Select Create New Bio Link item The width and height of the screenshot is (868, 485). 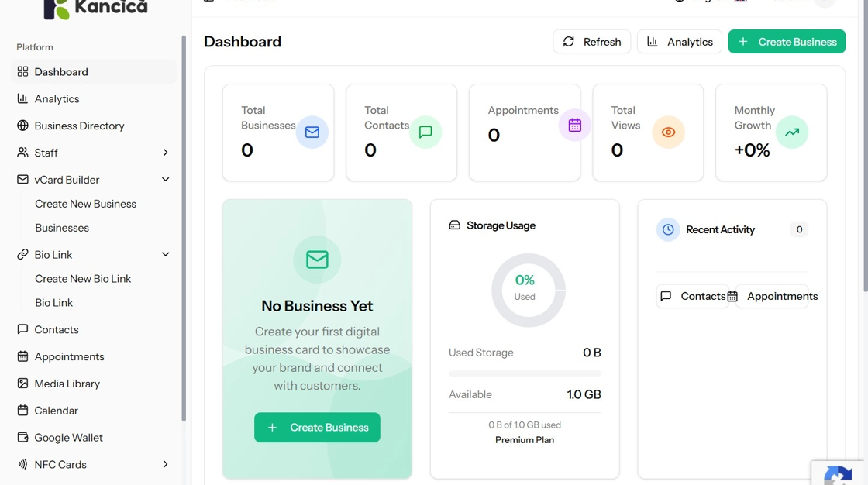click(x=83, y=278)
